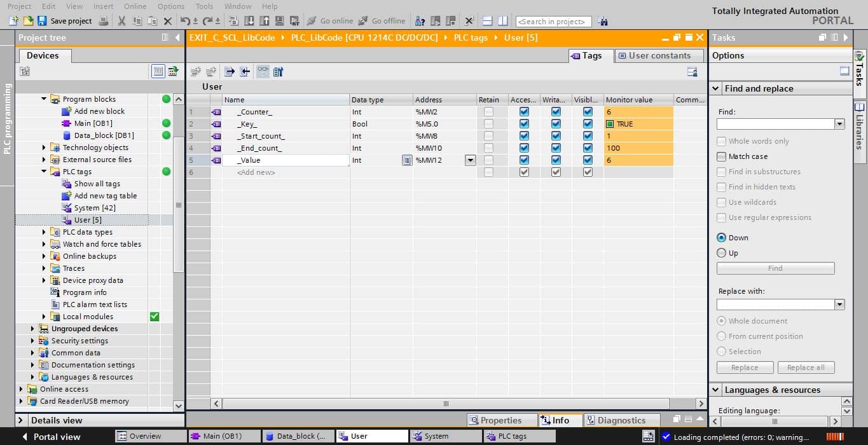Viewport: 868px width, 445px height.
Task: Switch to the User constants tab
Action: pyautogui.click(x=659, y=56)
